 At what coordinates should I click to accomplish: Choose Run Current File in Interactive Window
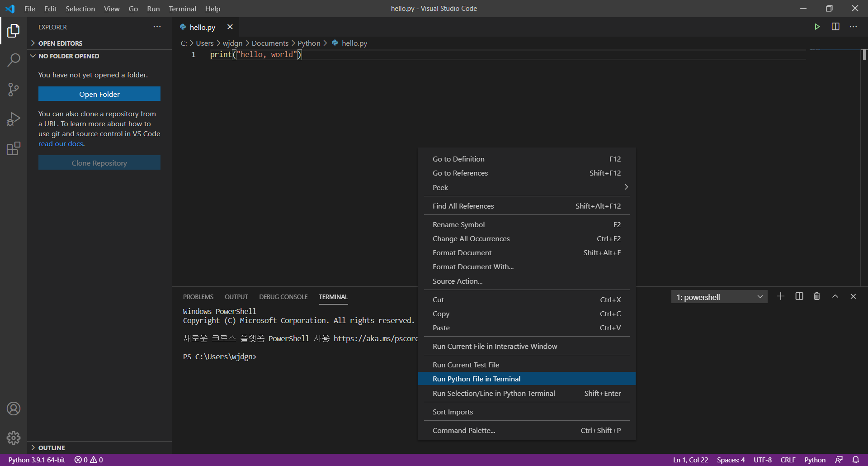527,346
